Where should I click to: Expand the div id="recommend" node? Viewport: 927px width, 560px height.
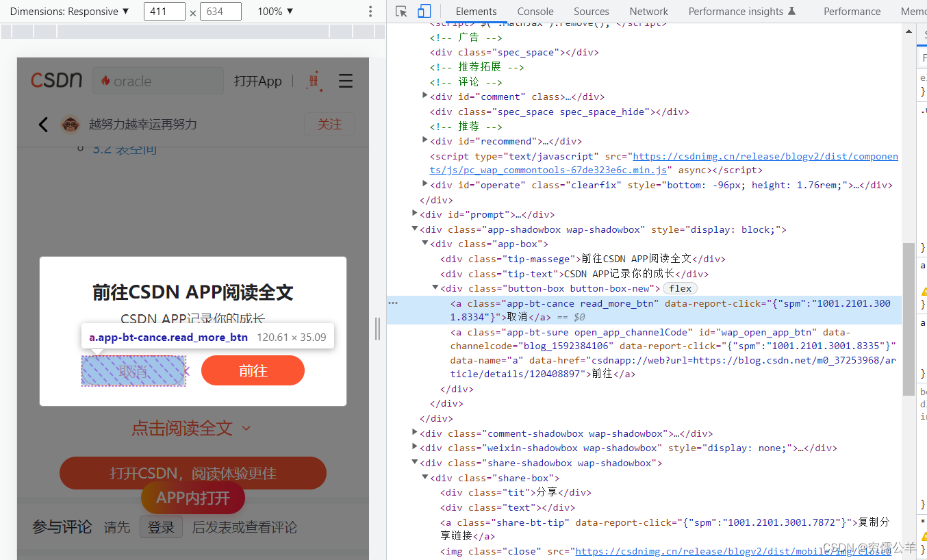coord(425,140)
